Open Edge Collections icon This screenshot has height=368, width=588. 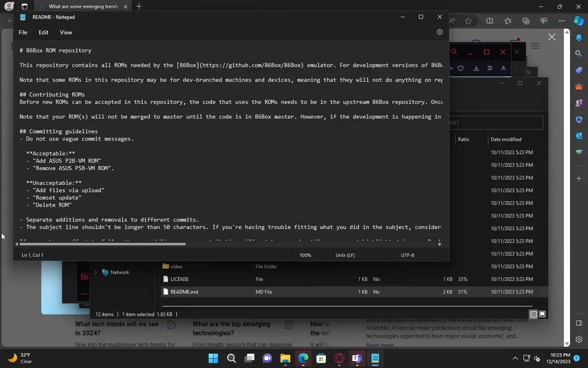526,21
